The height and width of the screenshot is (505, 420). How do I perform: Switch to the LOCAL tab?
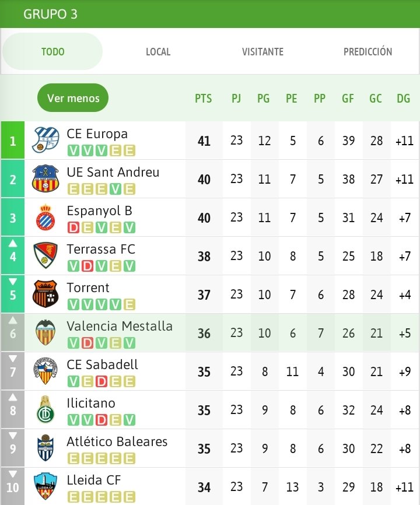[x=158, y=52]
